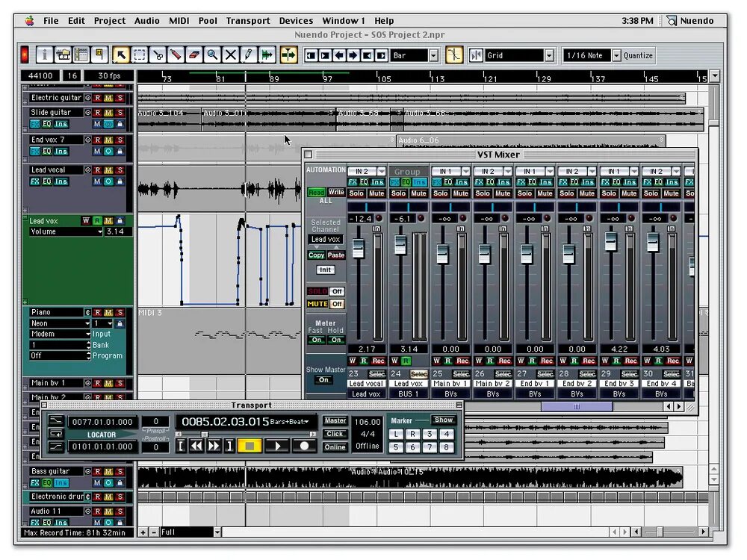Adjust the channel 29 End bv 3 fader

[610, 241]
